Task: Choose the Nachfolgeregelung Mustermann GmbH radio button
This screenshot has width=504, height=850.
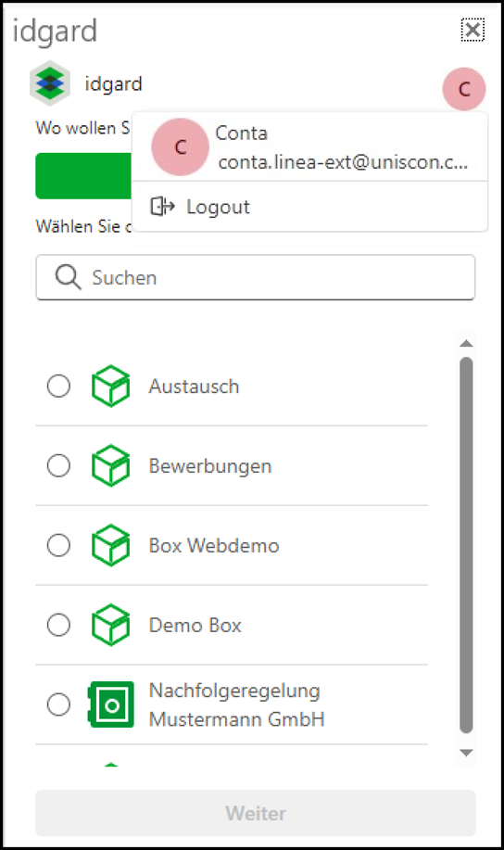Action: (x=58, y=704)
